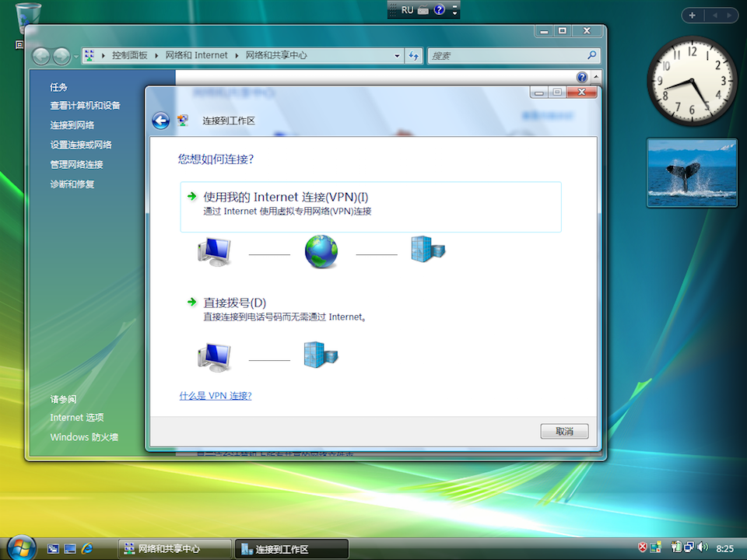This screenshot has width=747, height=560.
Task: Click the search field in Explorer
Action: (507, 56)
